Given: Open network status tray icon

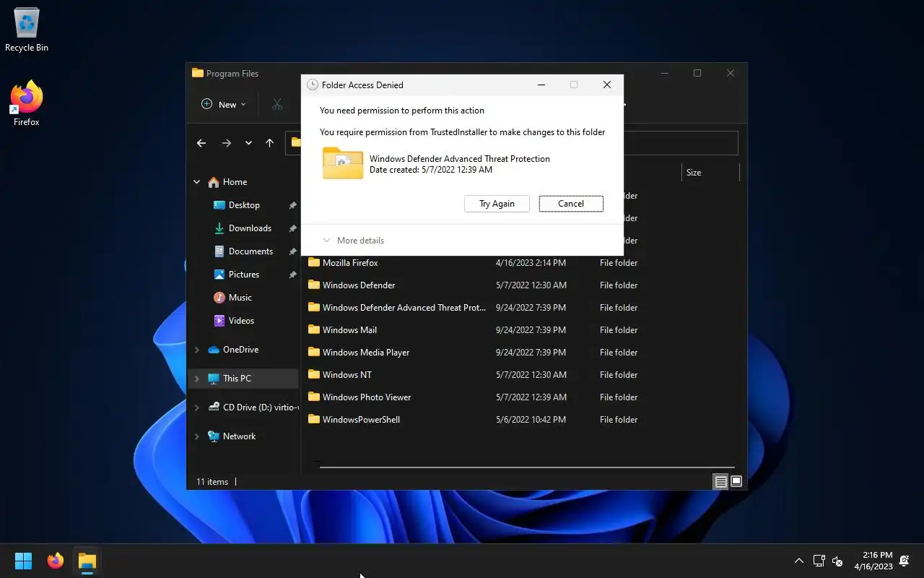Looking at the screenshot, I should (819, 561).
